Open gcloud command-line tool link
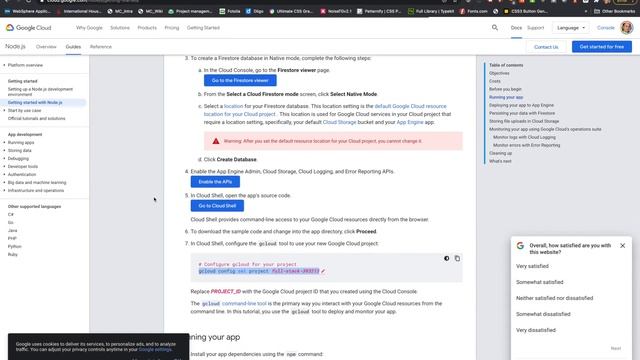This screenshot has width=640, height=360. tap(234, 303)
